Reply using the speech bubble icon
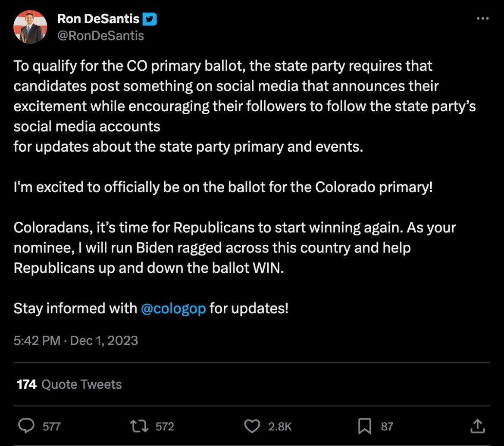Image resolution: width=504 pixels, height=446 pixels. tap(26, 426)
